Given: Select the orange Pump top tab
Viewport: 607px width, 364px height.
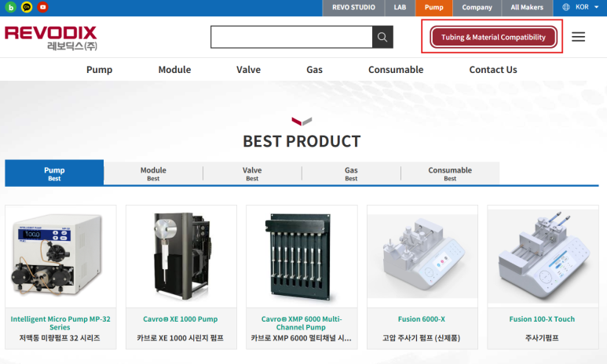Looking at the screenshot, I should click(433, 7).
